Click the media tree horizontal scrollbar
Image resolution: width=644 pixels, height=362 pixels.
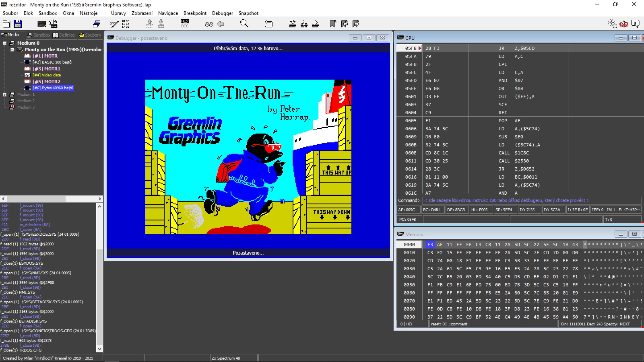point(52,199)
